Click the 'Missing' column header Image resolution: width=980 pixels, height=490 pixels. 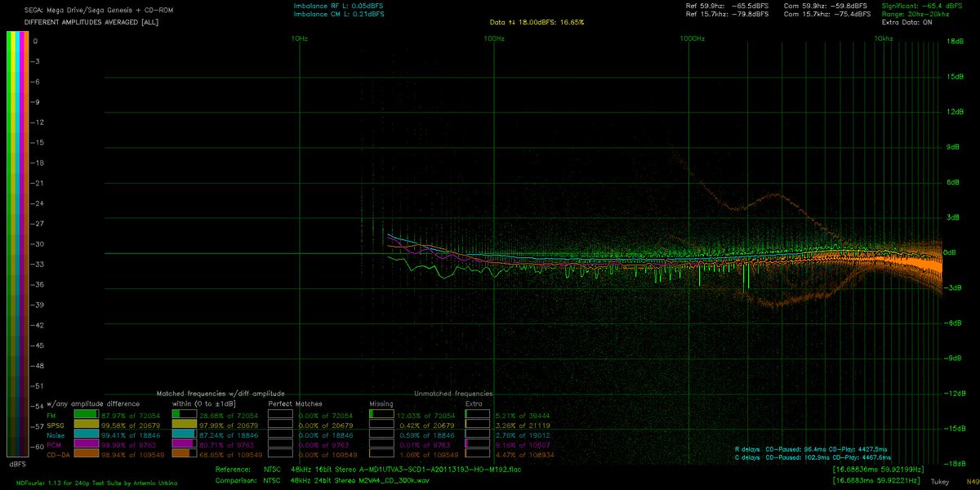[381, 403]
